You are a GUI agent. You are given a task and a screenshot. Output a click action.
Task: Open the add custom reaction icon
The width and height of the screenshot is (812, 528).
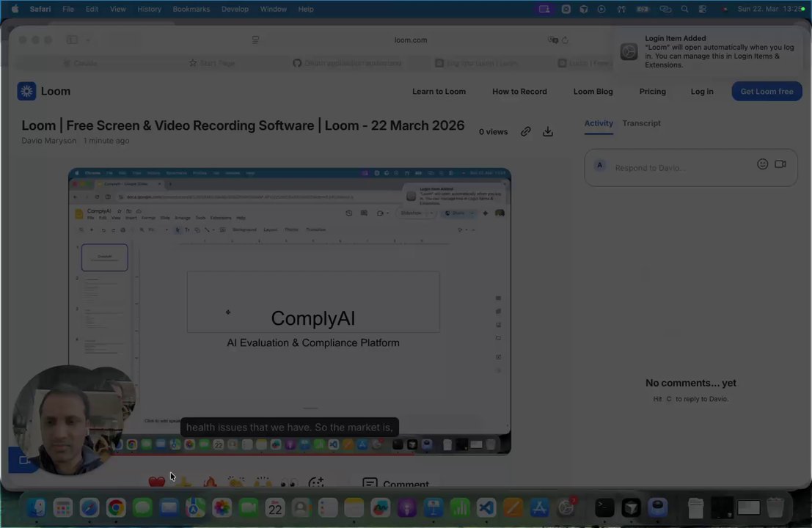[x=316, y=483]
